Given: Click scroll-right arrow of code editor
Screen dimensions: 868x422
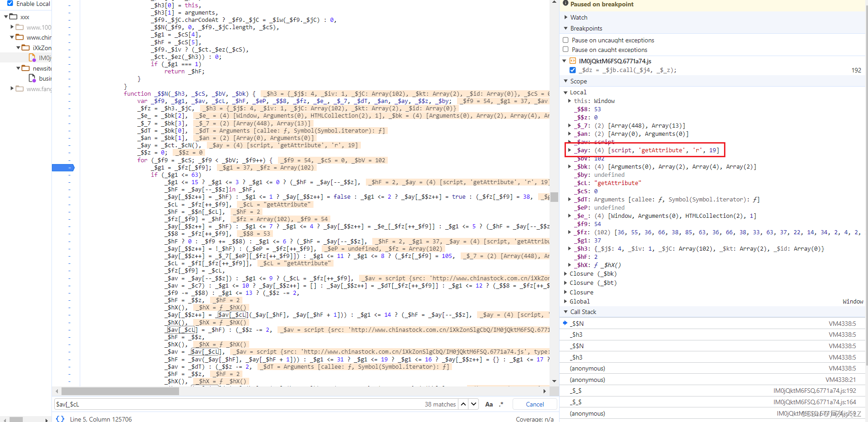Looking at the screenshot, I should click(544, 391).
